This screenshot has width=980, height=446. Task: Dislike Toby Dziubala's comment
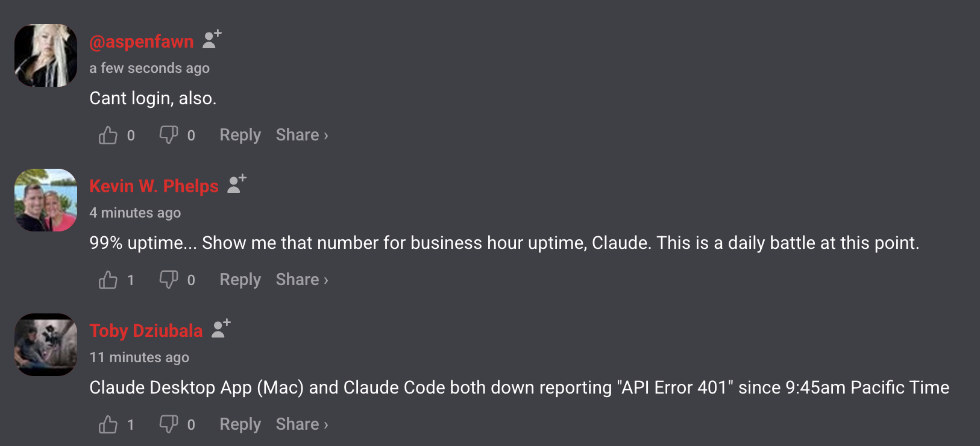(168, 424)
